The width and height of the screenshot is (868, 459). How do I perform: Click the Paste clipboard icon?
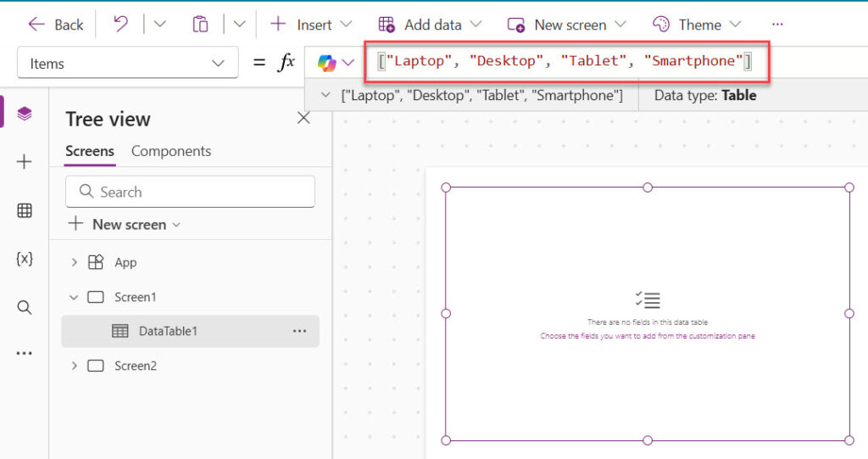[200, 24]
